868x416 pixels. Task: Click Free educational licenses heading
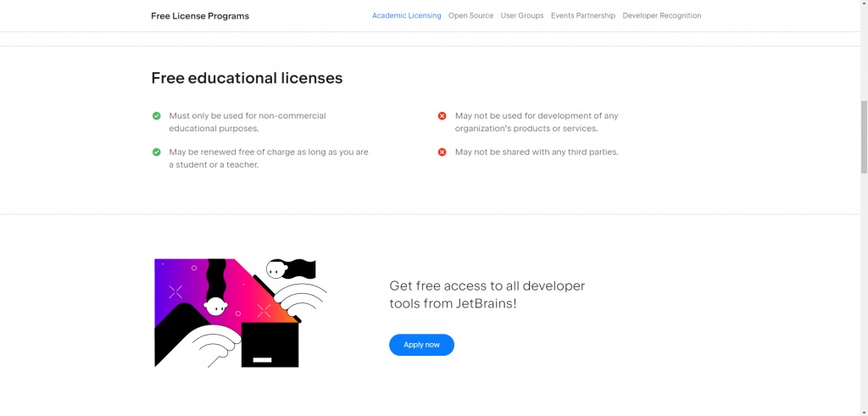point(247,78)
